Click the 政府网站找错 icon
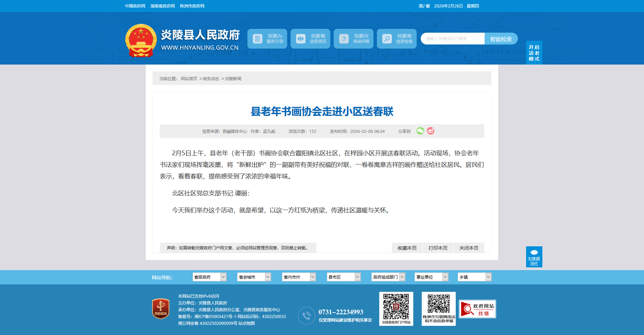 [477, 309]
